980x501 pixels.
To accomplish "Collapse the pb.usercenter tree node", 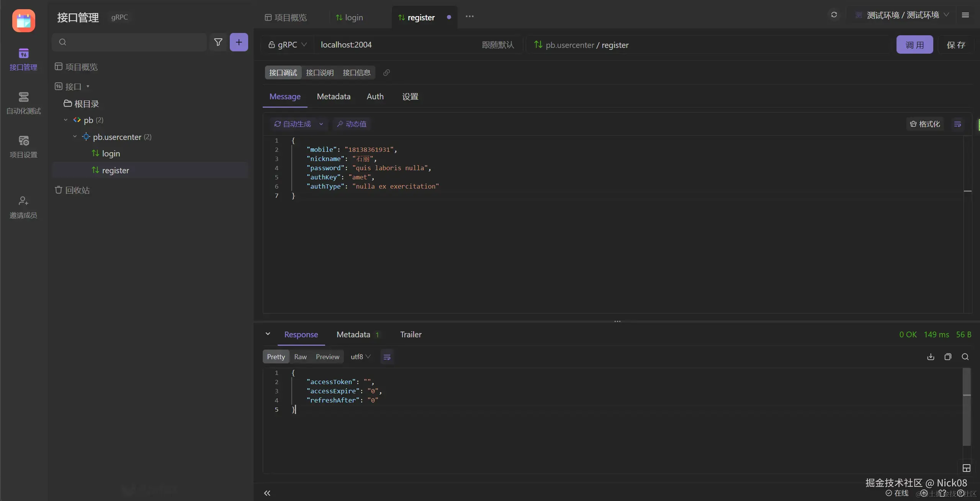I will pyautogui.click(x=75, y=137).
